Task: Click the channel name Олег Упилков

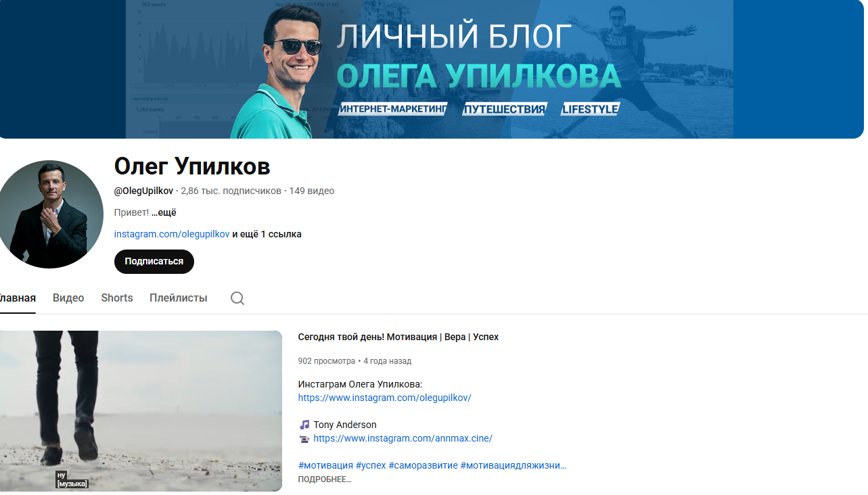Action: point(192,166)
